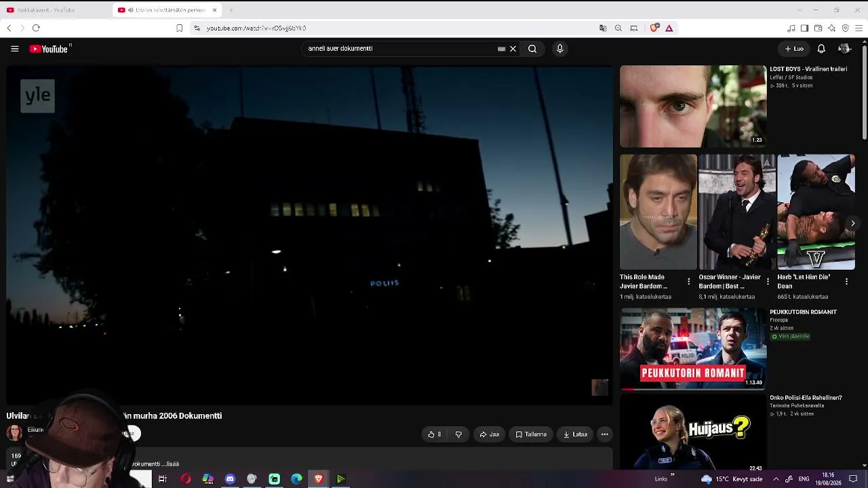Open Discord from the taskbar
The width and height of the screenshot is (868, 488).
[x=230, y=479]
